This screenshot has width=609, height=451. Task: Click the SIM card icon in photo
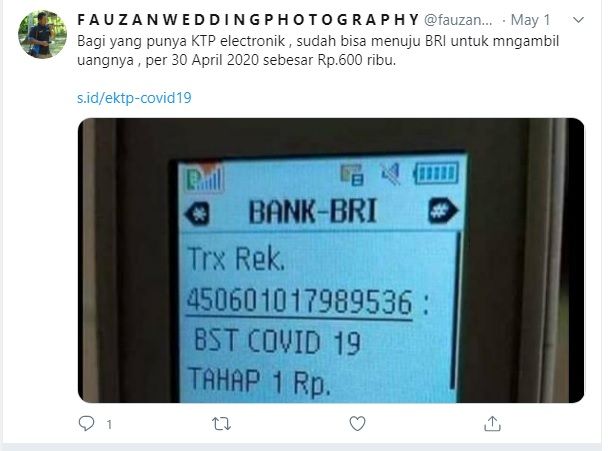point(352,175)
